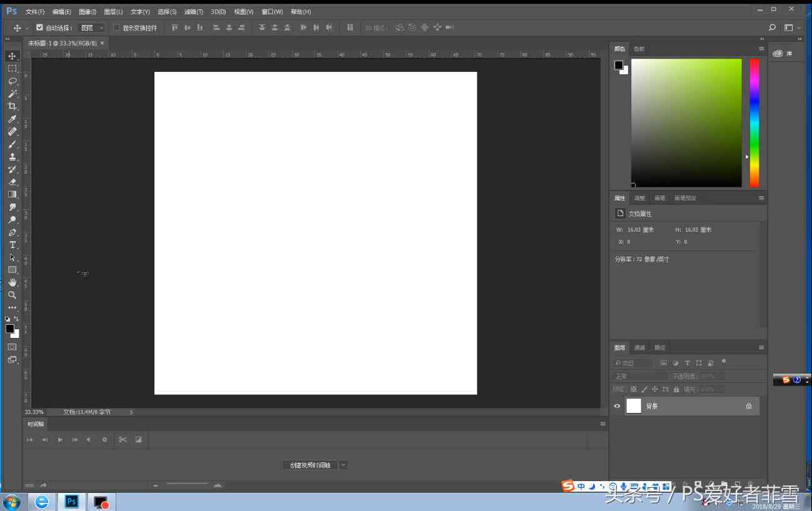The image size is (812, 511).
Task: Click the timeline zoom slider
Action: click(x=187, y=484)
